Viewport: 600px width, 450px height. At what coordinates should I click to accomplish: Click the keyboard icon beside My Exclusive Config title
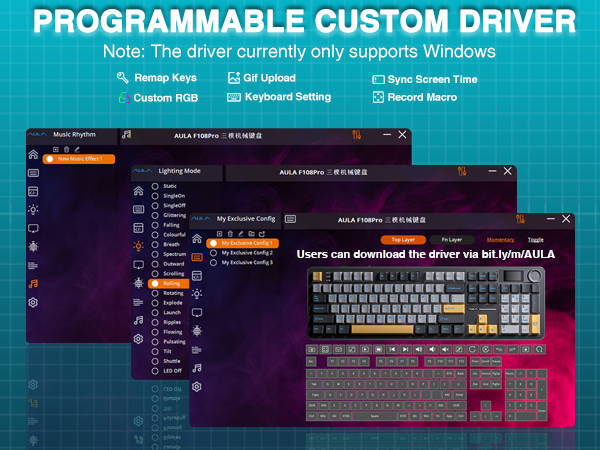pyautogui.click(x=290, y=219)
